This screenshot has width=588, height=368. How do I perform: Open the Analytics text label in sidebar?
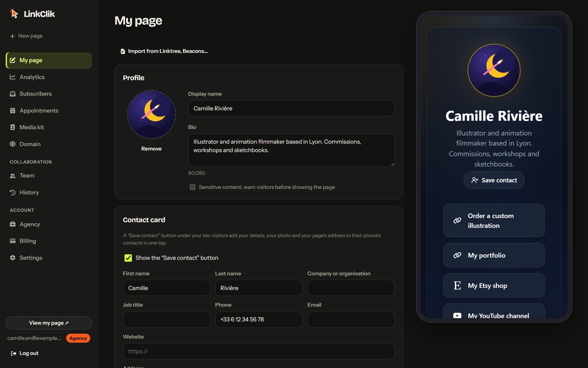pyautogui.click(x=32, y=77)
